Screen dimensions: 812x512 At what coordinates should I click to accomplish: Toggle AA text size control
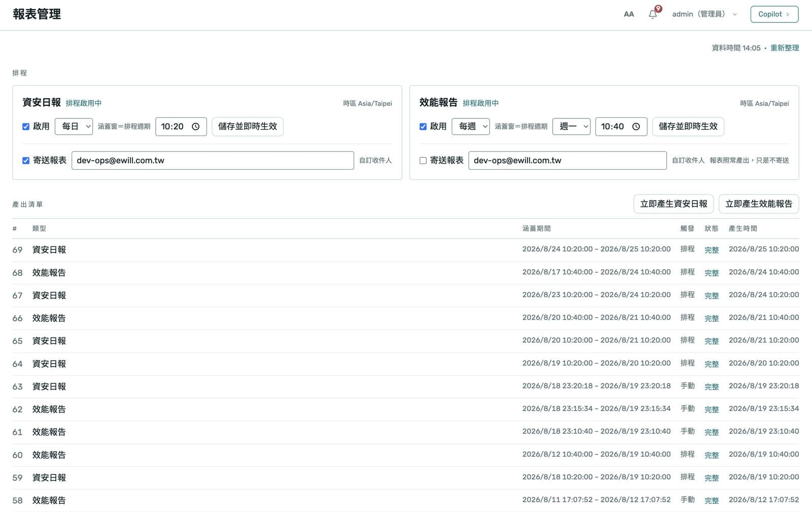[629, 14]
